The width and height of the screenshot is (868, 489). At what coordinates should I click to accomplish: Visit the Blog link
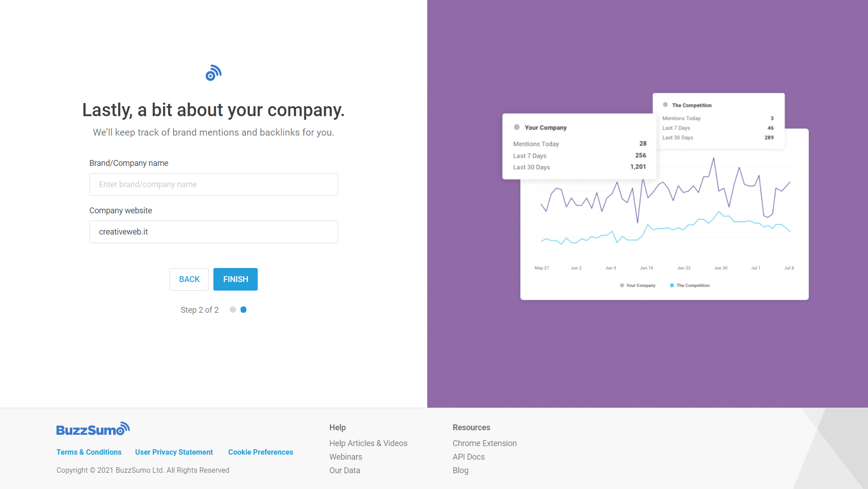(461, 470)
